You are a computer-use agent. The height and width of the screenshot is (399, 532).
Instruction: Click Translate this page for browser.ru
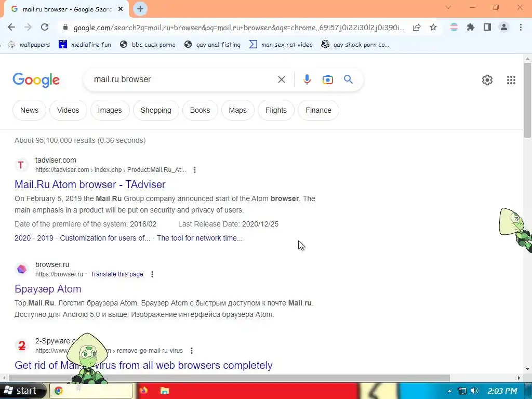[x=116, y=274]
